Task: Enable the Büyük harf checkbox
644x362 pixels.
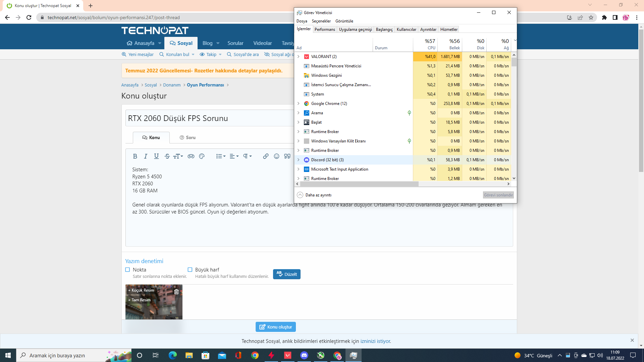Action: (190, 269)
